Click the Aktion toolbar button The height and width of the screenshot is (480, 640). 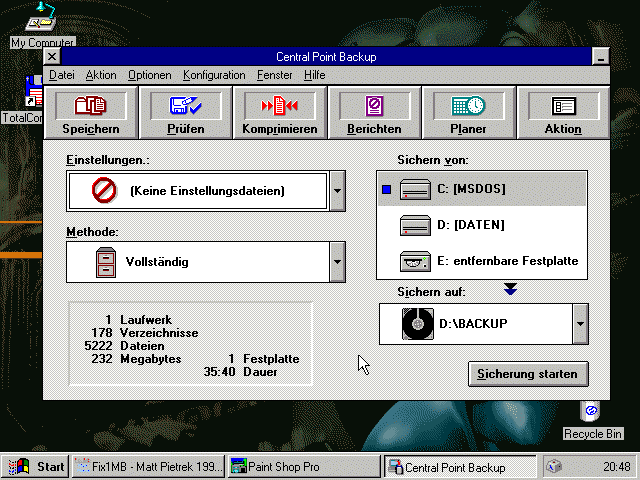(563, 113)
